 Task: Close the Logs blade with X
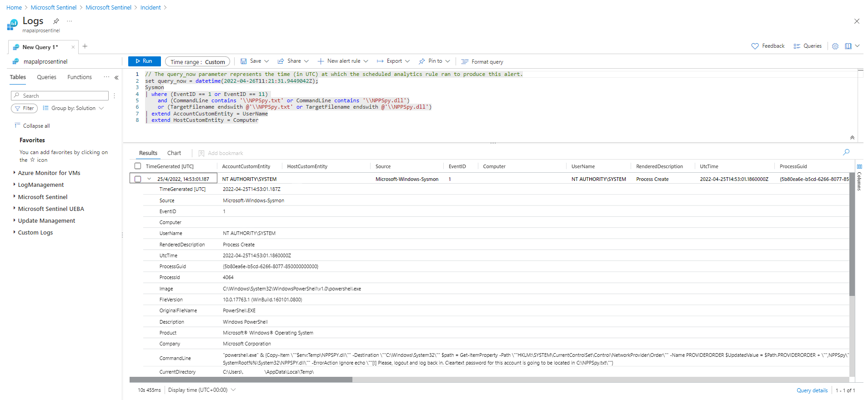857,21
